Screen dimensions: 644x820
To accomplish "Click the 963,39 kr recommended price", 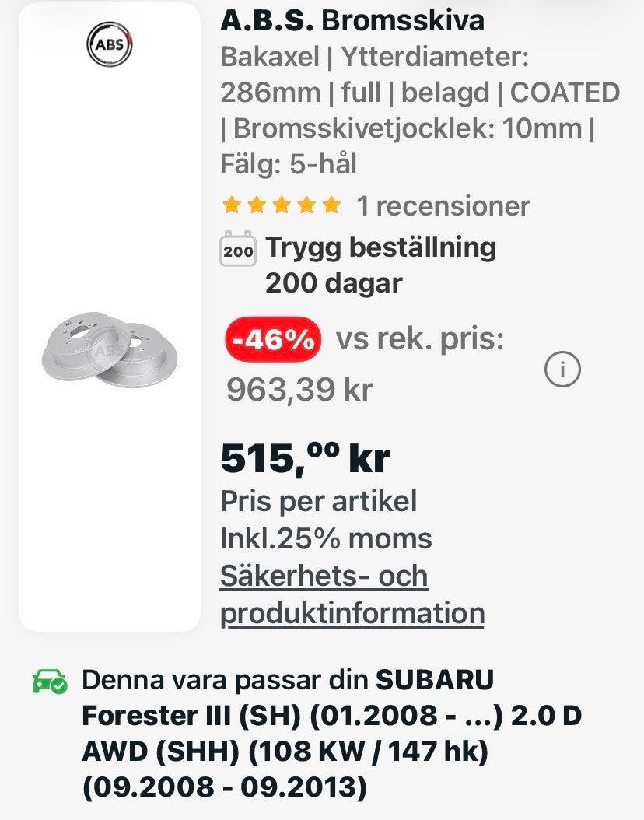I will point(299,389).
